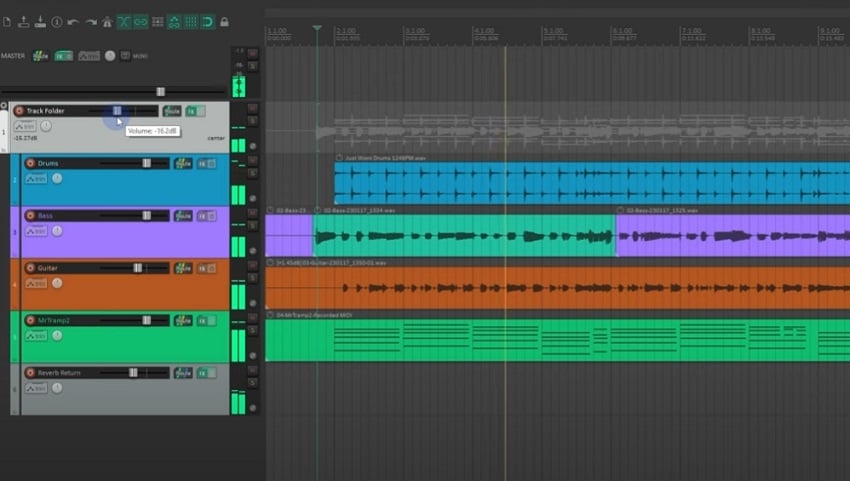Screen dimensions: 850x481
Task: Open master track FX button
Action: (x=63, y=56)
